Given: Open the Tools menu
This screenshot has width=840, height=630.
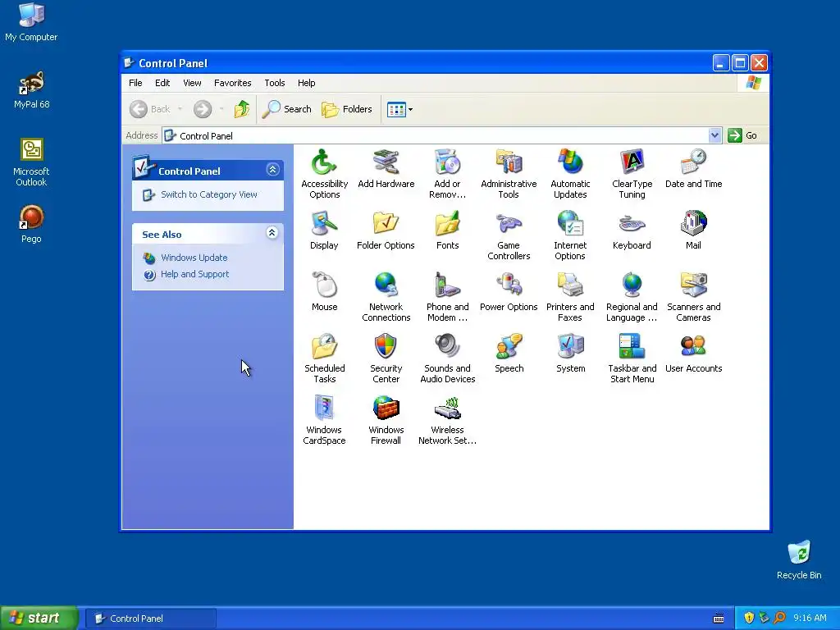Looking at the screenshot, I should [274, 83].
